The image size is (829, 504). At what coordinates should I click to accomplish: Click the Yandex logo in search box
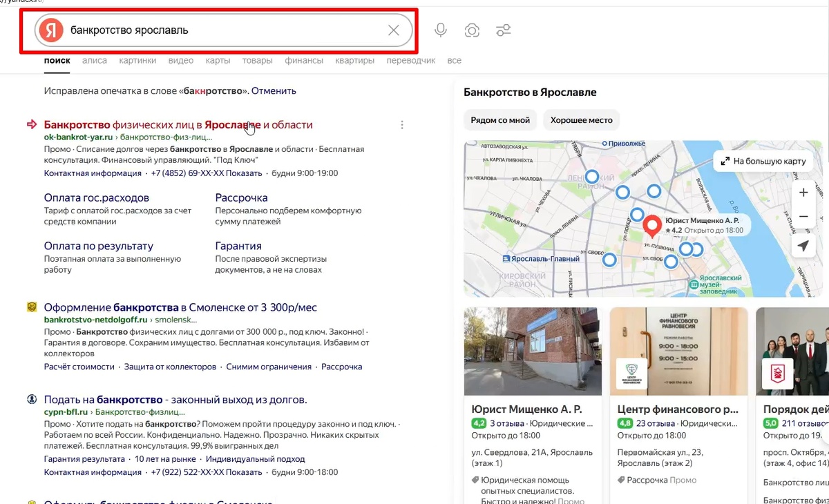[50, 30]
